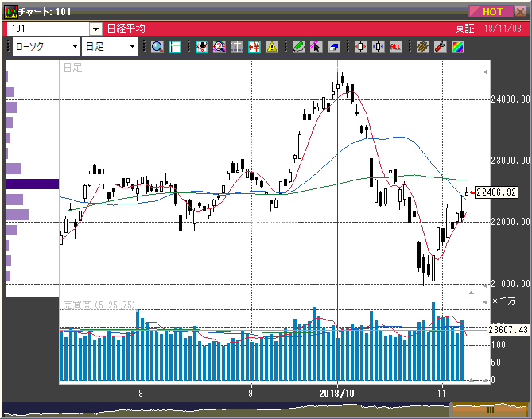Viewport: 532px width, 419px height.
Task: Expand the 日足 timeframe dropdown
Action: pos(132,47)
